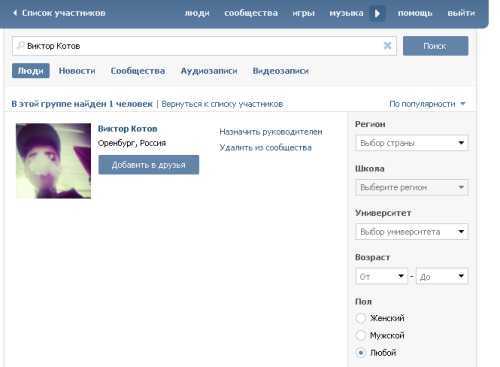The width and height of the screenshot is (500, 367).
Task: Select the Любой gender radio button
Action: pos(361,353)
